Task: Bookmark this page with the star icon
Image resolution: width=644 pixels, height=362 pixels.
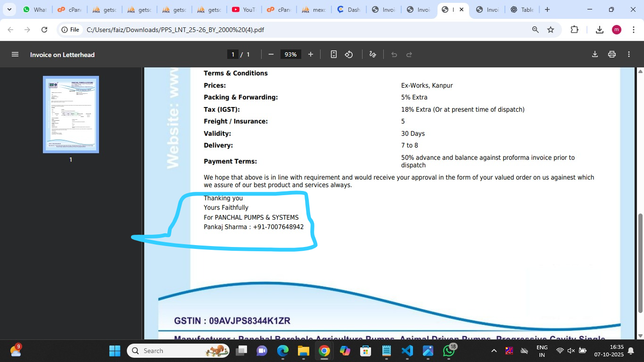Action: [x=551, y=30]
